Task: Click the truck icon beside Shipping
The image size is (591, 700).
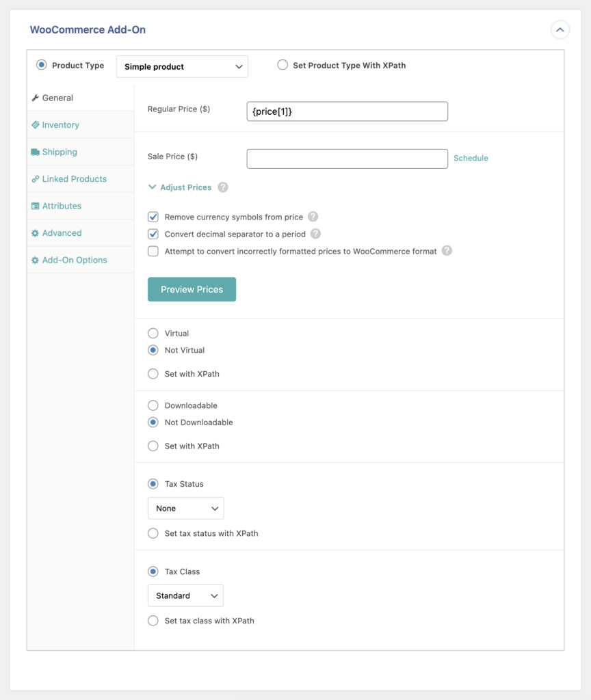Action: click(36, 151)
